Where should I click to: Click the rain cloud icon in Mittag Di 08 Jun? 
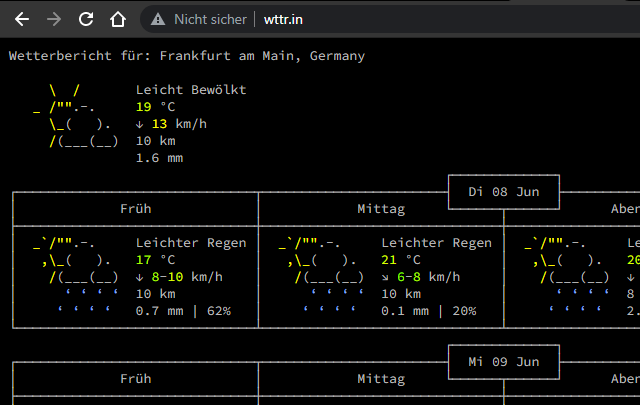point(321,277)
